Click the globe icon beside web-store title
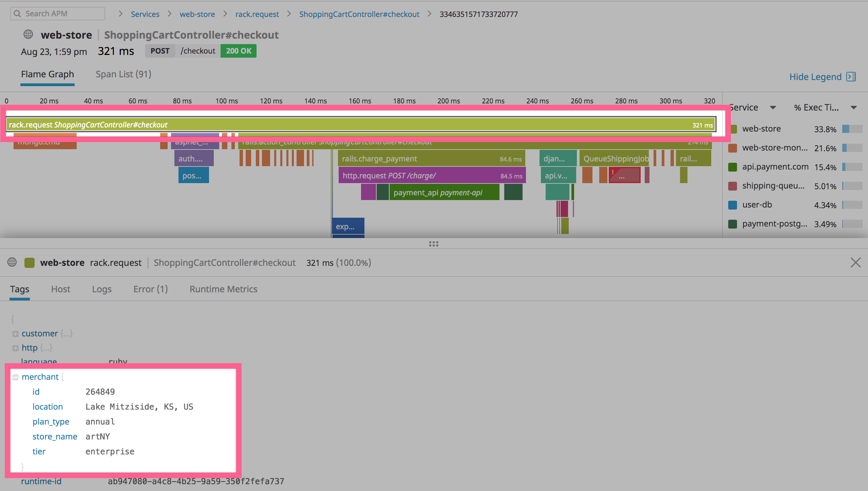 (28, 34)
